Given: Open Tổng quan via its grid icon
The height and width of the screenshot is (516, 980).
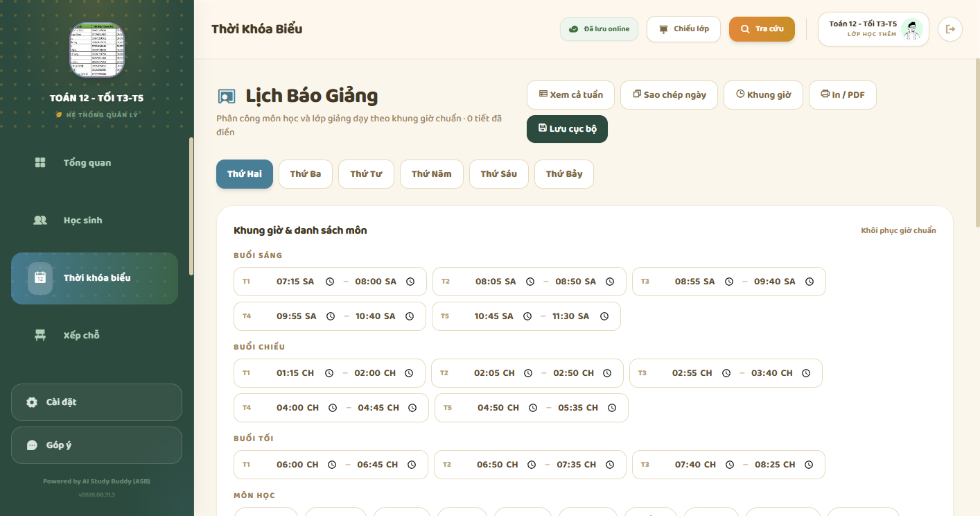Looking at the screenshot, I should (40, 163).
